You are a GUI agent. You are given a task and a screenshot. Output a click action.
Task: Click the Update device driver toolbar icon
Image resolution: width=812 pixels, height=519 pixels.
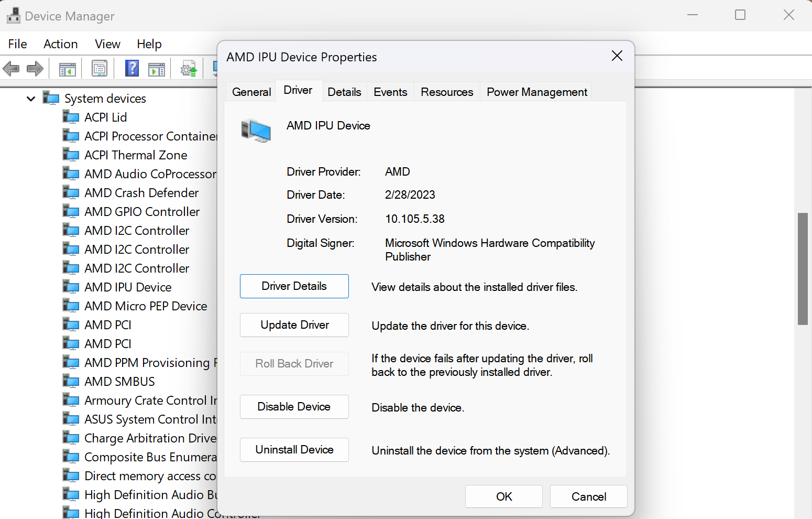[x=189, y=69]
